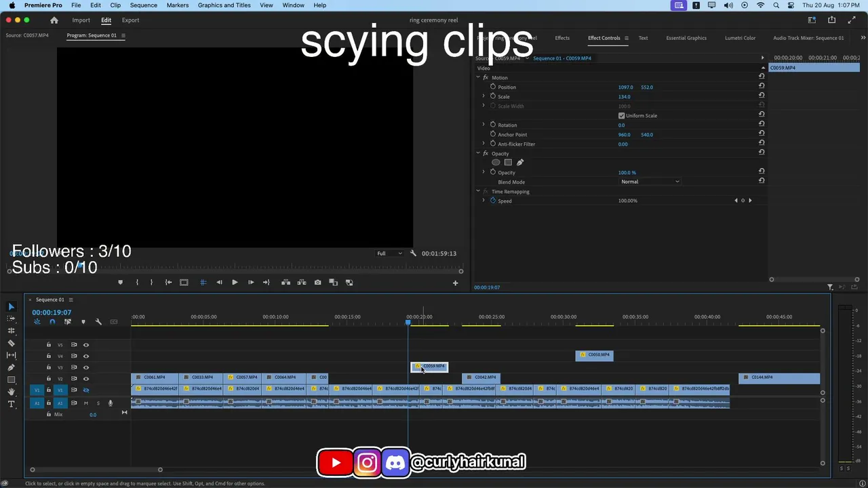Switch to the Essential Graphics tab

point(686,38)
